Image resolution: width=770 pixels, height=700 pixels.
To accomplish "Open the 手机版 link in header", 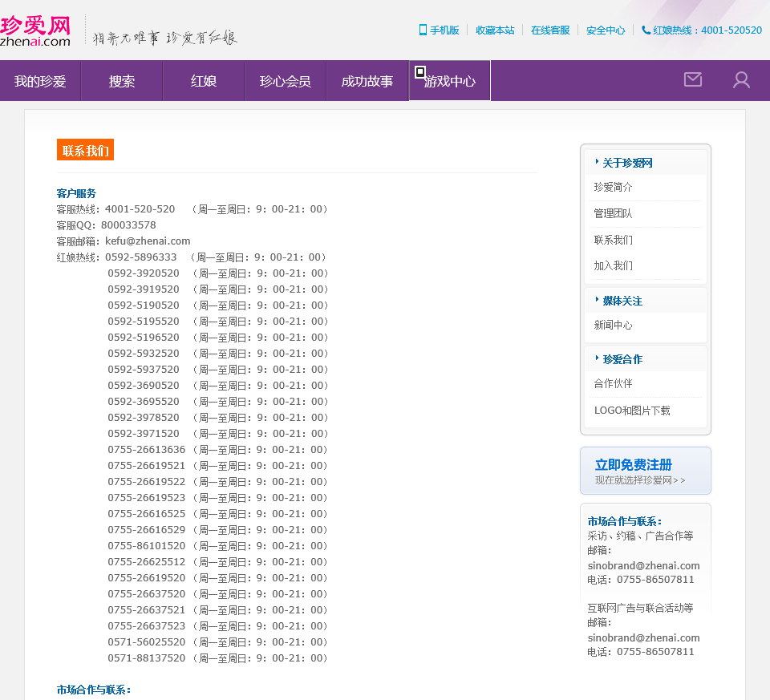I will click(444, 30).
